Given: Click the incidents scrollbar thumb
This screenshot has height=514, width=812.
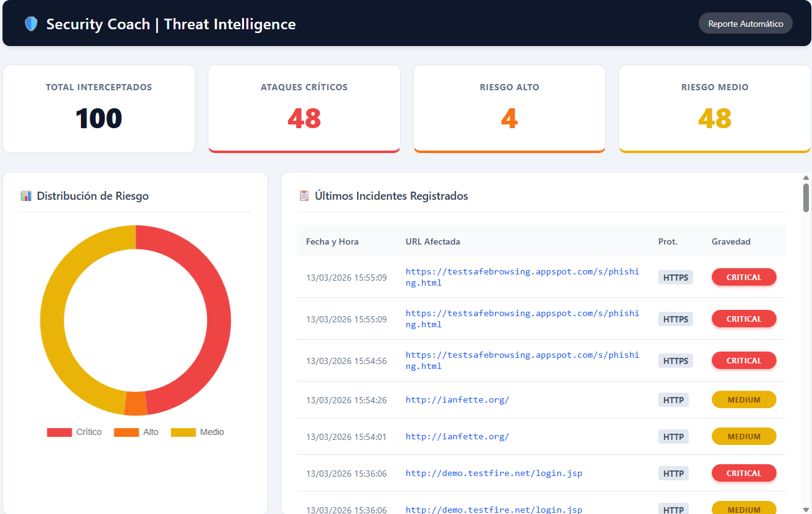Looking at the screenshot, I should click(x=806, y=198).
